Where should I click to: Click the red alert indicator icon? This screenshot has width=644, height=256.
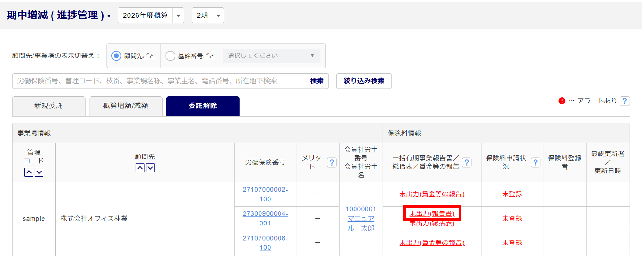pos(562,101)
